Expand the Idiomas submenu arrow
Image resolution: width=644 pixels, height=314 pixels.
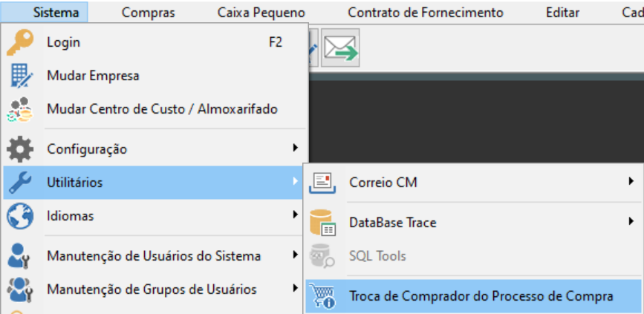click(295, 215)
